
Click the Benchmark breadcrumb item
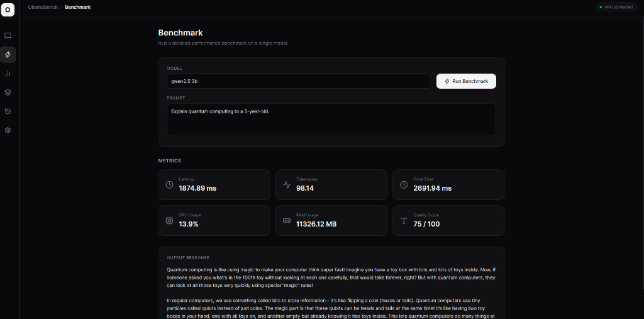coord(77,7)
